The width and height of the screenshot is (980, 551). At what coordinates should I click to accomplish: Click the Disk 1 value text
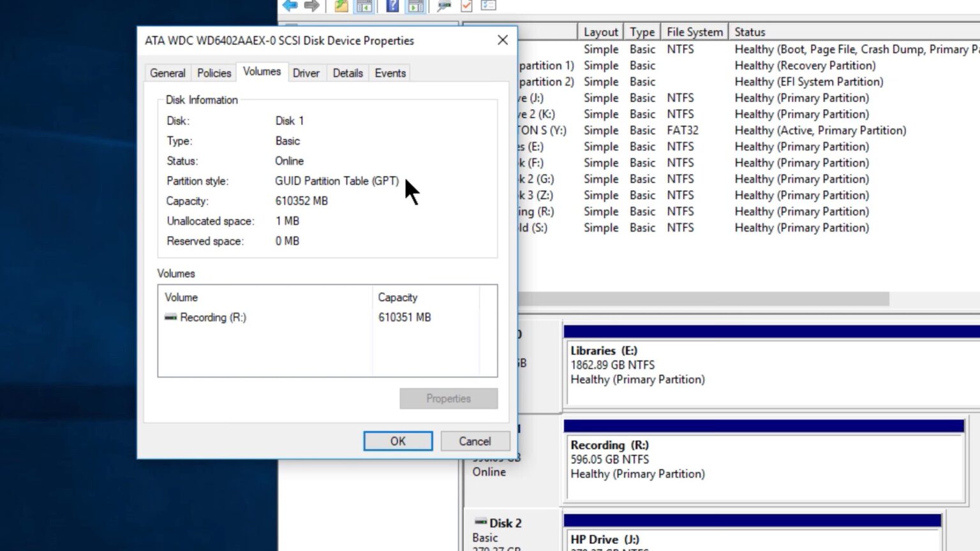pos(290,121)
